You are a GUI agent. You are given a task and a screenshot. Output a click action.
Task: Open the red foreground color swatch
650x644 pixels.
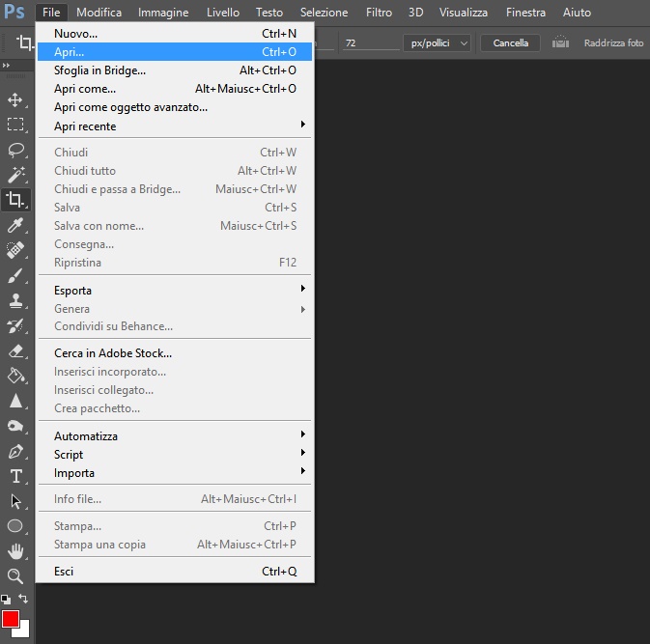click(10, 619)
